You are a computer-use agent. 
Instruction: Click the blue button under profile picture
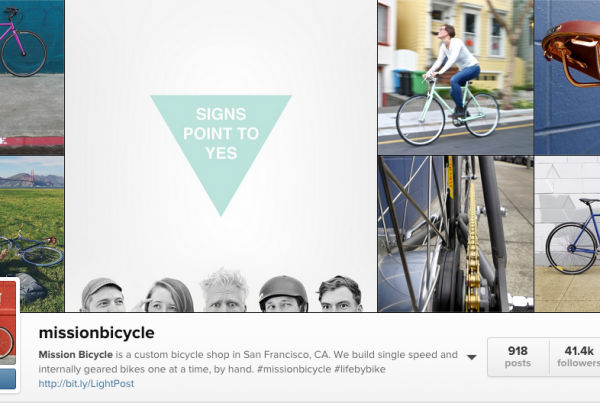[8, 379]
